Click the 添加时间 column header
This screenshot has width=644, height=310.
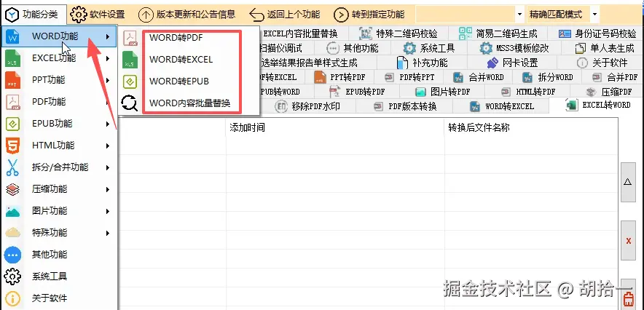[x=335, y=127]
